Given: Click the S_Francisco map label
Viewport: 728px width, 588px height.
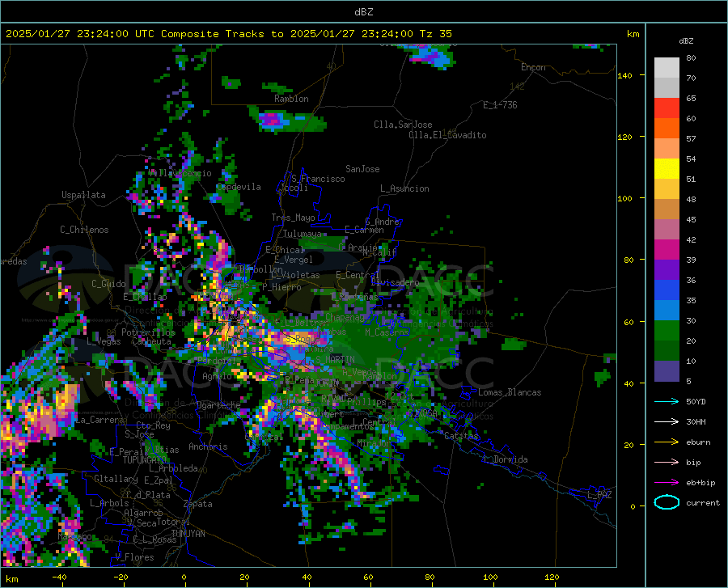Looking at the screenshot, I should [318, 179].
